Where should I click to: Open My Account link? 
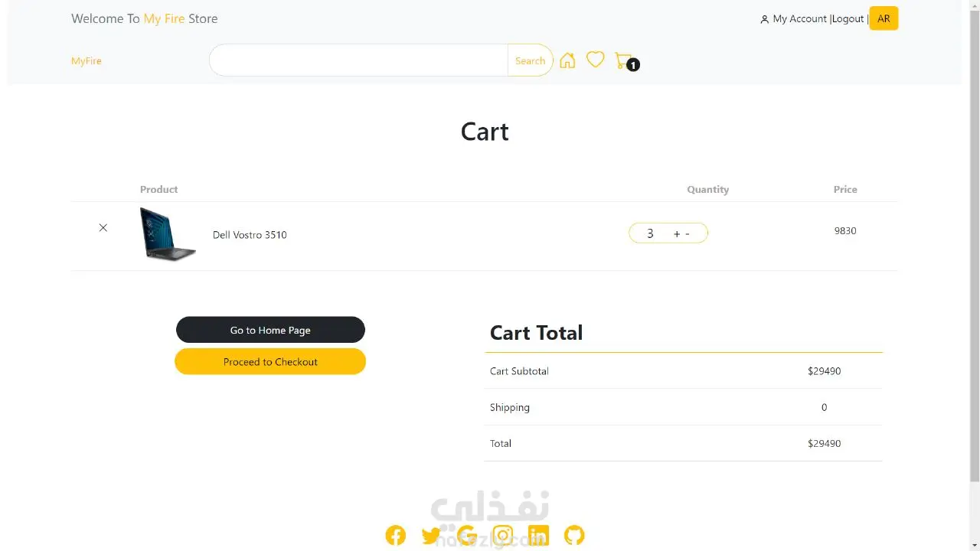point(799,18)
